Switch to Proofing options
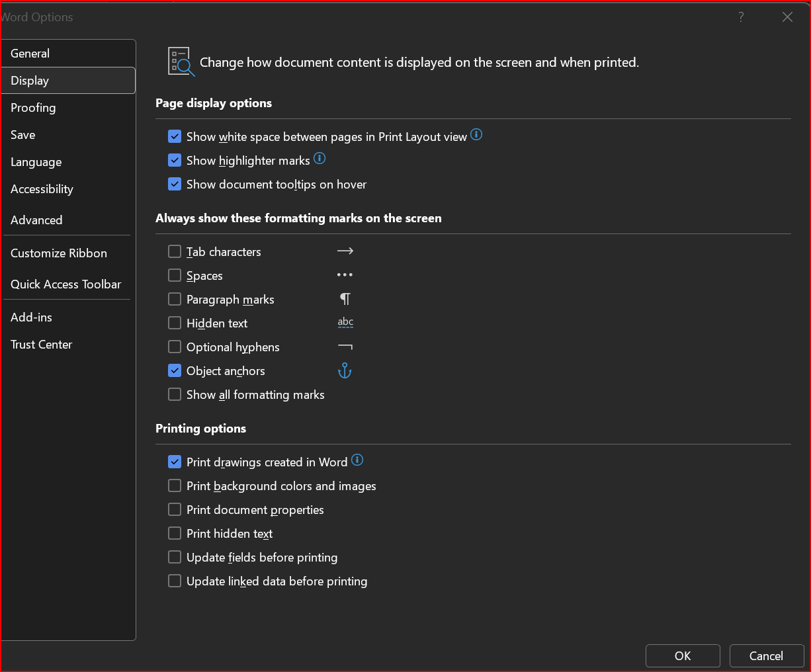Image resolution: width=811 pixels, height=672 pixels. [x=68, y=108]
